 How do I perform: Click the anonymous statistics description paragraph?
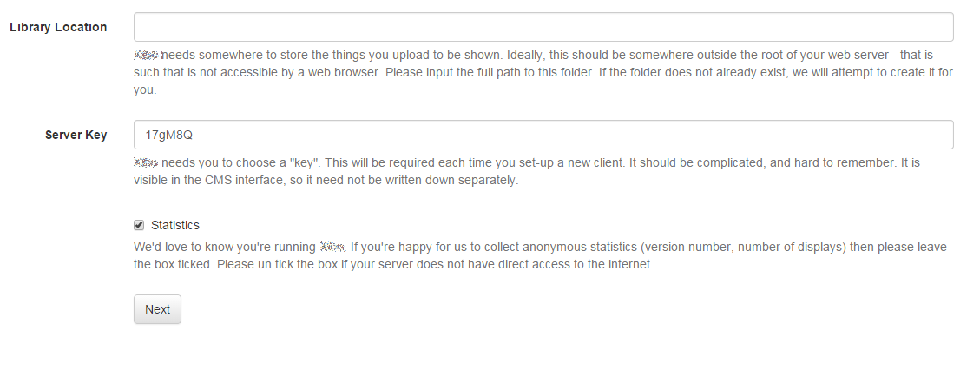(538, 255)
